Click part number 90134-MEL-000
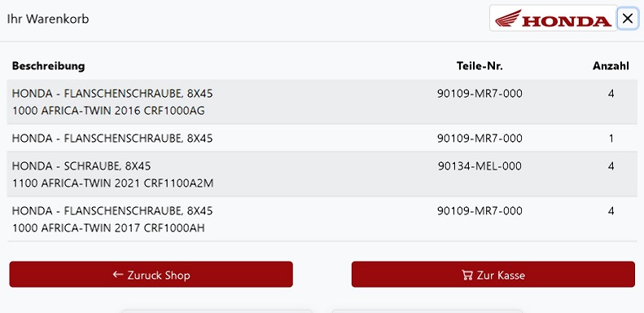 click(x=480, y=166)
